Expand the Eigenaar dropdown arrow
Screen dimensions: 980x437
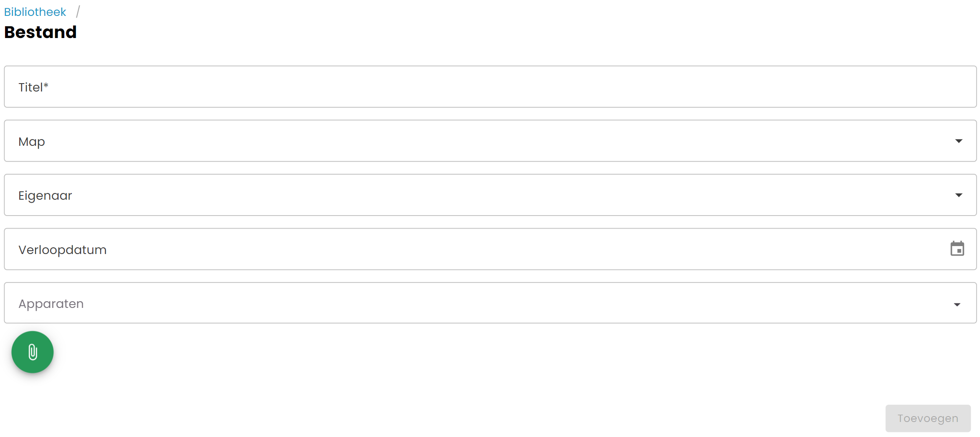[959, 195]
